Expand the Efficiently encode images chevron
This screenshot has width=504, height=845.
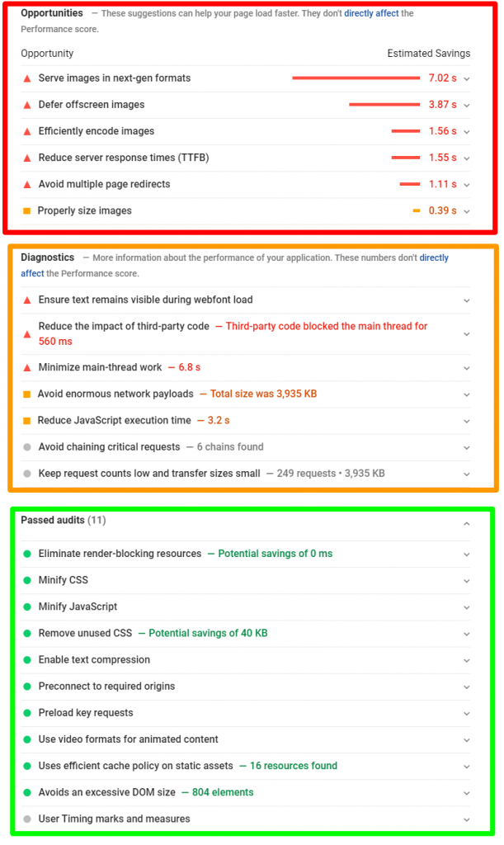pos(466,132)
